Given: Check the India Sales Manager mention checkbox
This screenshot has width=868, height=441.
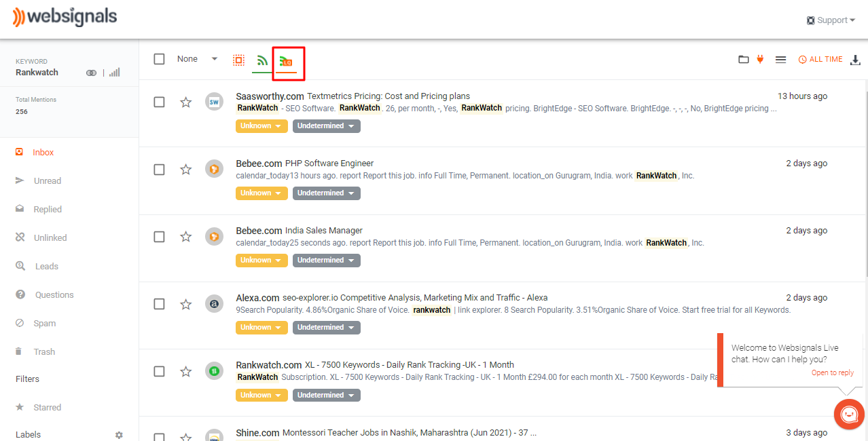Looking at the screenshot, I should coord(159,236).
